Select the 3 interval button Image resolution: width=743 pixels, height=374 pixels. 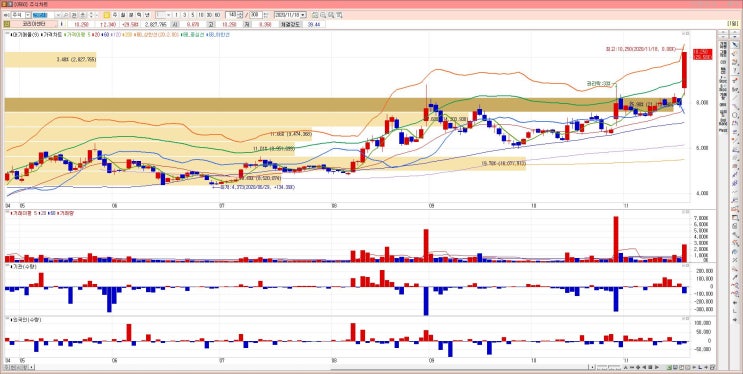[x=184, y=15]
